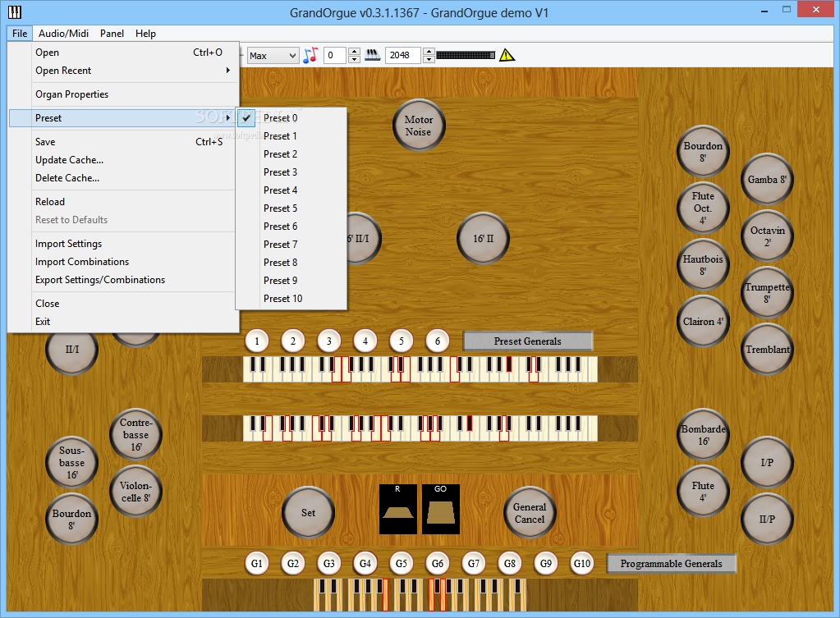Viewport: 840px width, 618px height.
Task: Choose Reload from File menu
Action: pos(122,201)
